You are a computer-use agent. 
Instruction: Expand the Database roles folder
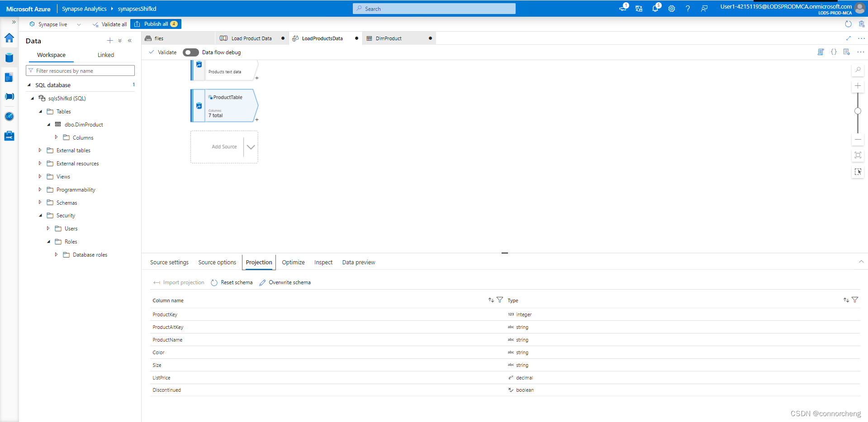[x=56, y=255]
